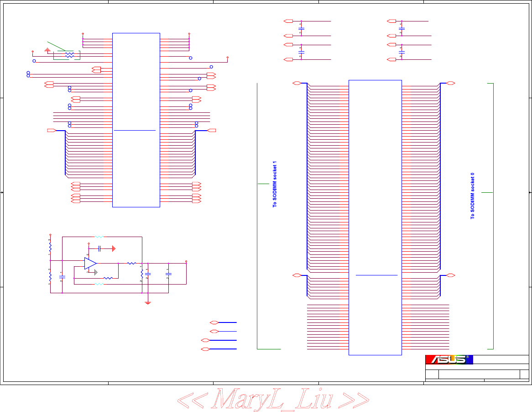This screenshot has width=532, height=412.
Task: Select the 'To SODIMM socket 0' label
Action: pyautogui.click(x=472, y=195)
